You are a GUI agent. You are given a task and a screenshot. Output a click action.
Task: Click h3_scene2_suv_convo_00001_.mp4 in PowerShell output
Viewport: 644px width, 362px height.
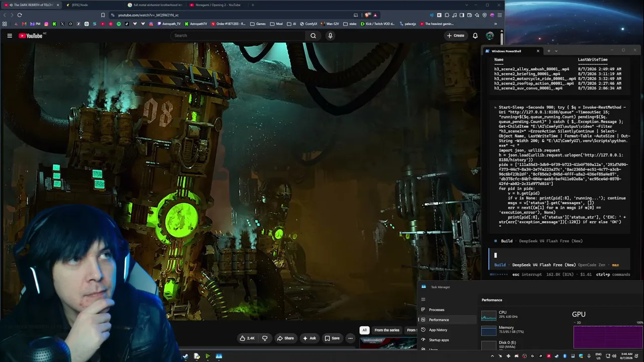(528, 88)
